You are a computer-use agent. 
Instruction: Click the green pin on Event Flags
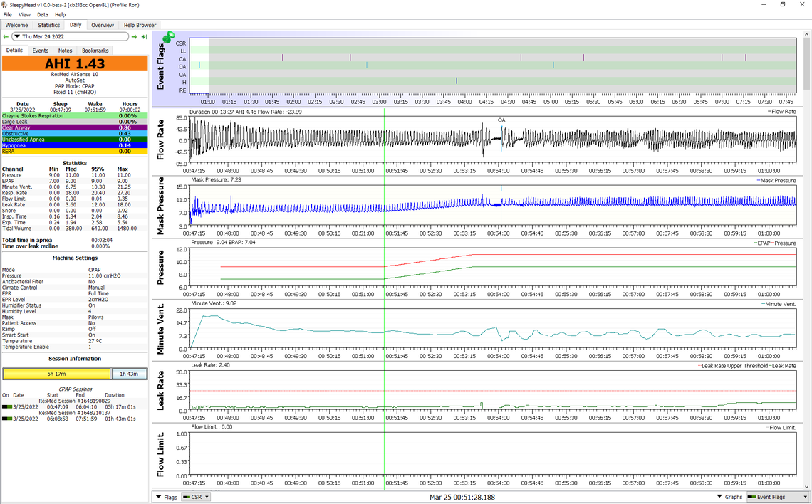pos(169,37)
